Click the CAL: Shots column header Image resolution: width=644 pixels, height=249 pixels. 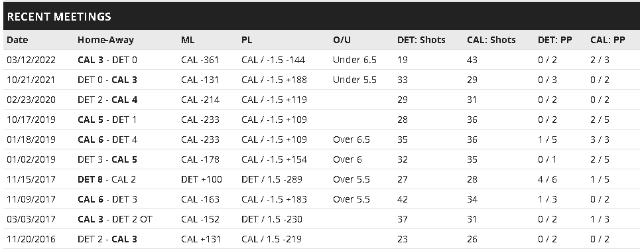(491, 40)
